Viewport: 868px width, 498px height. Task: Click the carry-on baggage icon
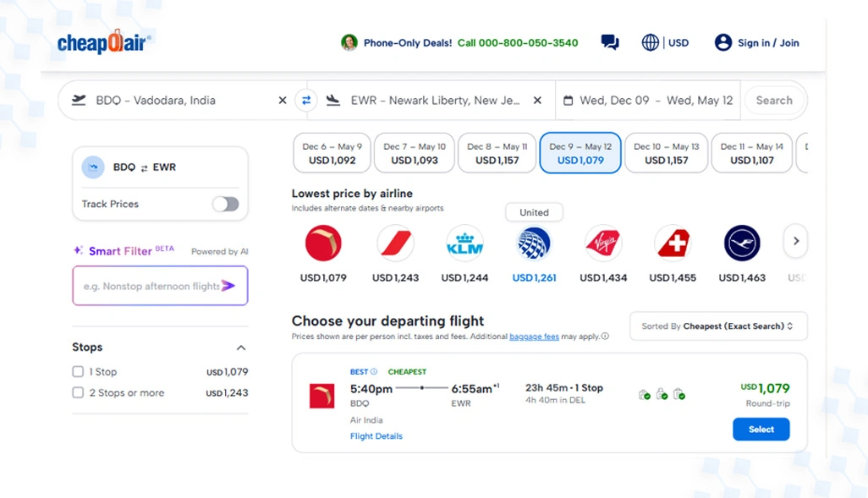pos(662,394)
